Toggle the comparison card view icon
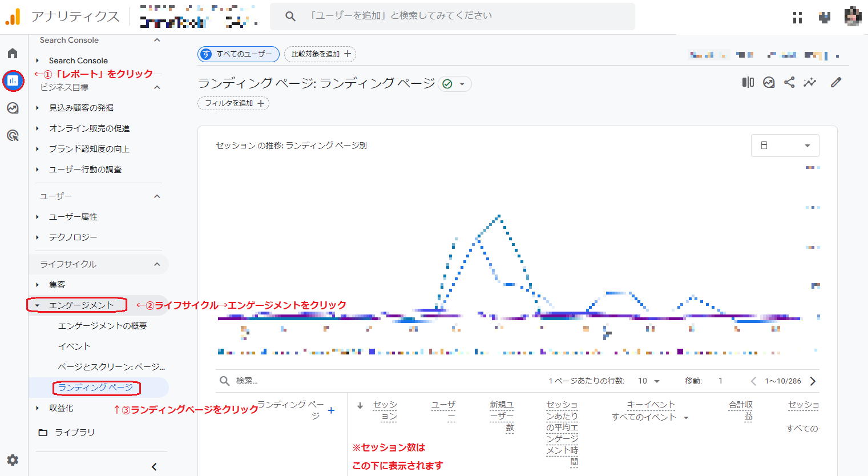 748,82
